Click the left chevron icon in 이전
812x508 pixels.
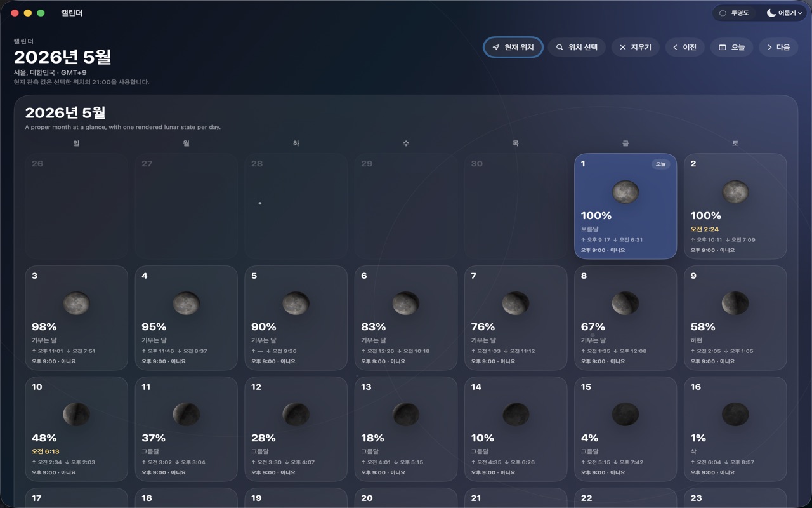675,48
